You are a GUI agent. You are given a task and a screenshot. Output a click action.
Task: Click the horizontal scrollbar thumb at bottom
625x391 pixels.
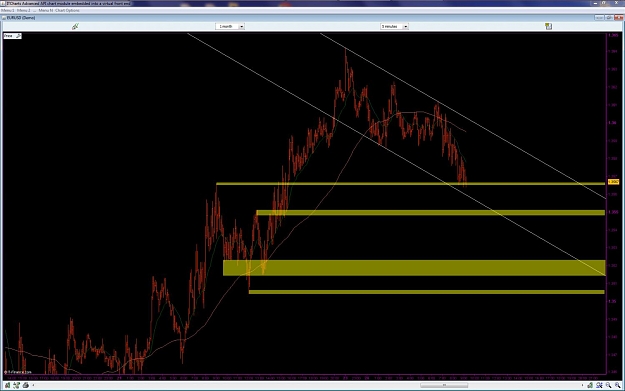coord(444,385)
